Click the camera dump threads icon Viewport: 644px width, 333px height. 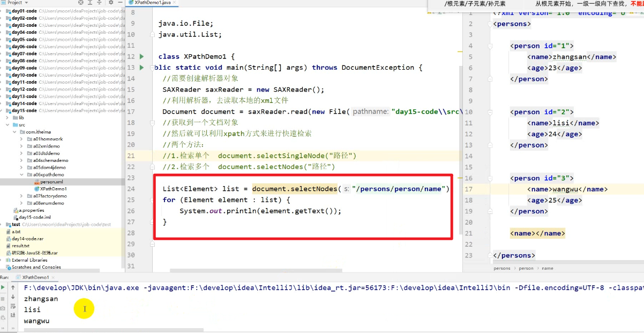(x=4, y=308)
